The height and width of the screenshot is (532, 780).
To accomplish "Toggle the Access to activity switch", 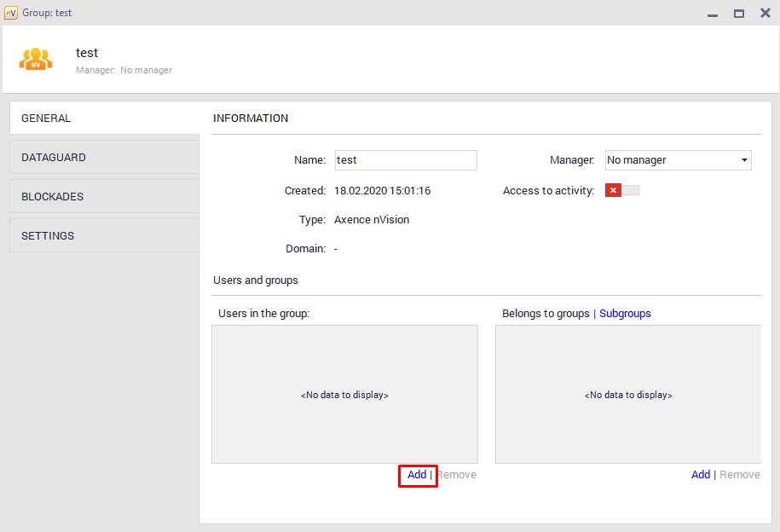I will 621,190.
